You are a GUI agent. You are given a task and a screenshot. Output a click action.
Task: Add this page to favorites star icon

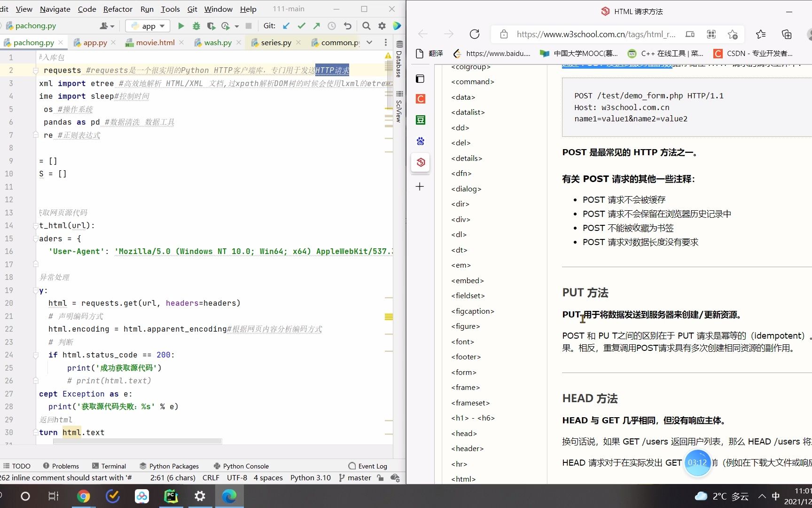click(733, 34)
